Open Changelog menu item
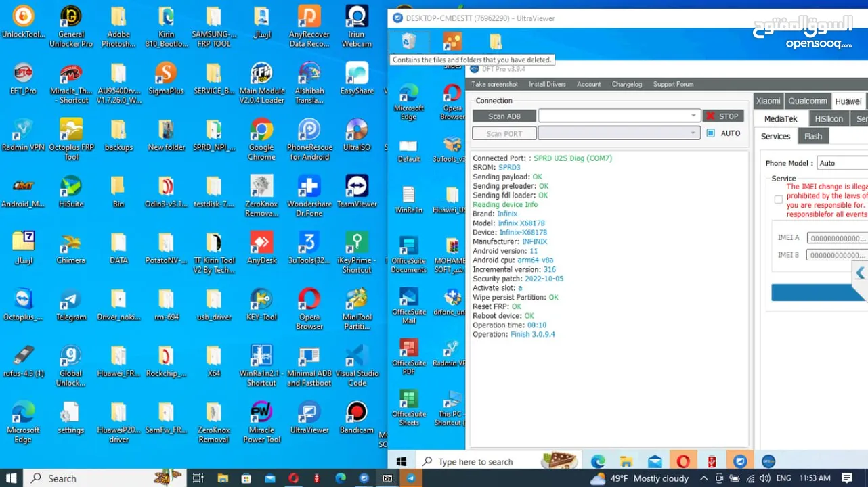 (x=626, y=84)
